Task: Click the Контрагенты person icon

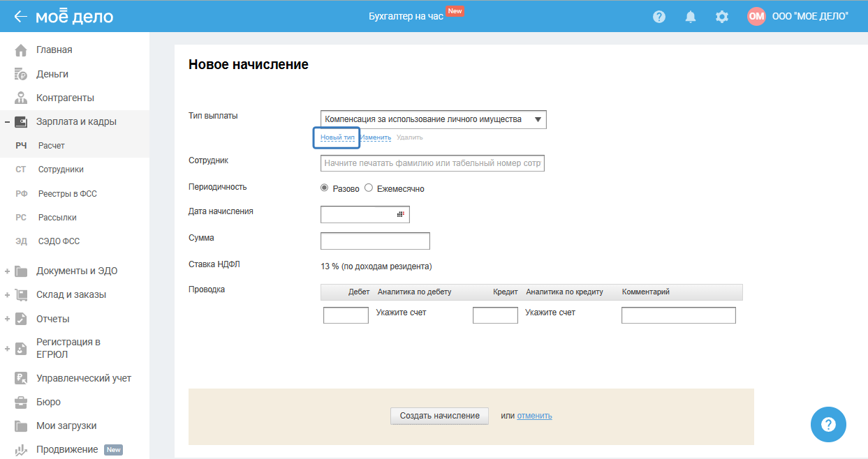Action: [x=21, y=98]
